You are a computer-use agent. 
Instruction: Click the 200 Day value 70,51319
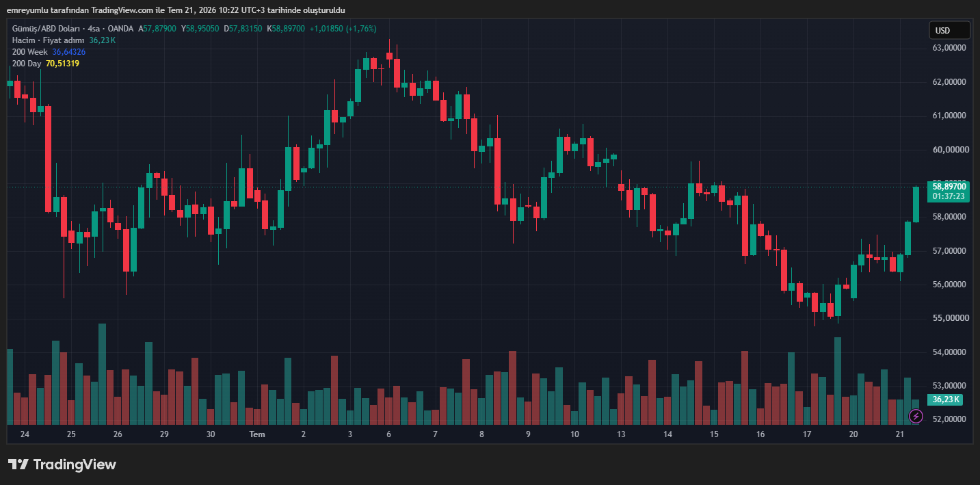point(63,64)
